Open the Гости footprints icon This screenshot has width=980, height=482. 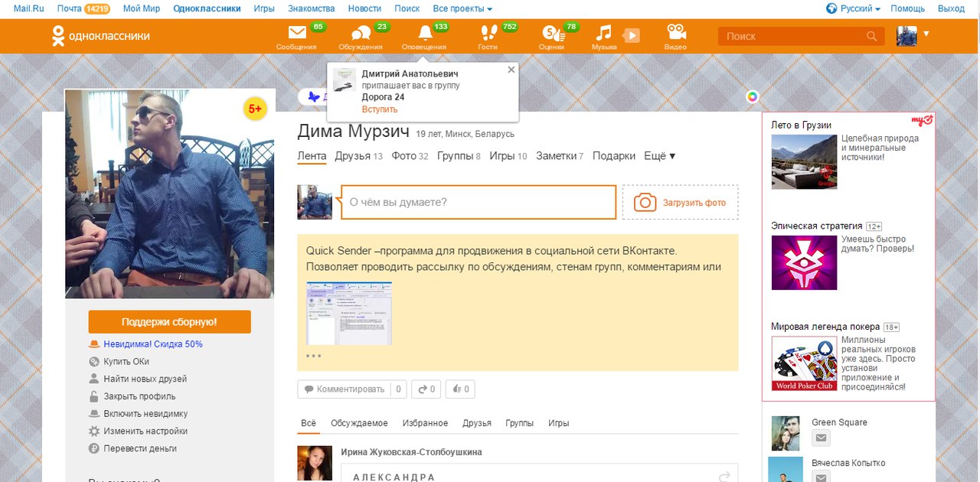click(488, 34)
